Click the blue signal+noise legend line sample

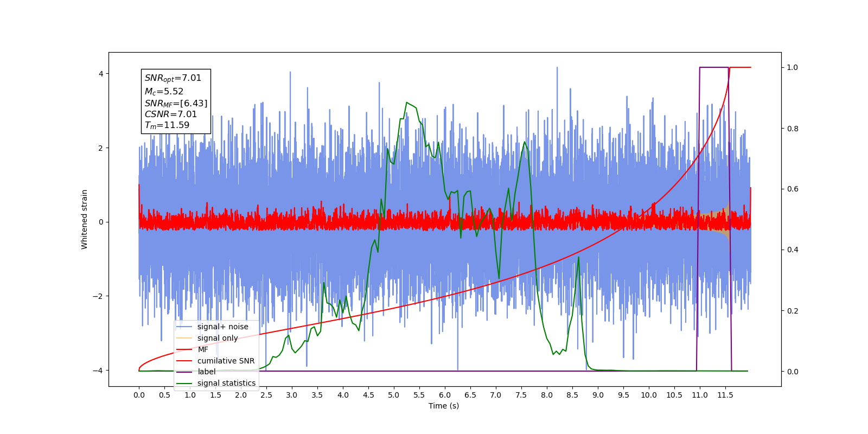[184, 327]
